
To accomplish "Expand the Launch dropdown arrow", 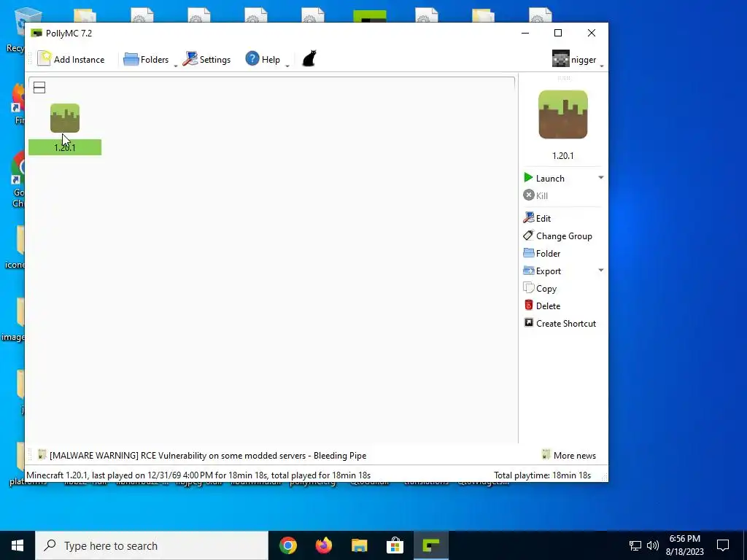I will pyautogui.click(x=601, y=178).
